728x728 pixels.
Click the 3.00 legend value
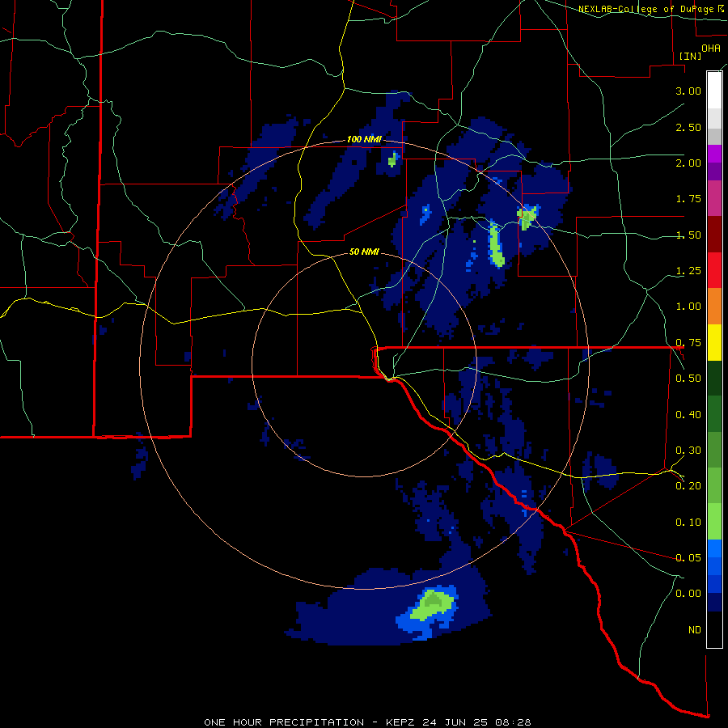click(x=688, y=91)
